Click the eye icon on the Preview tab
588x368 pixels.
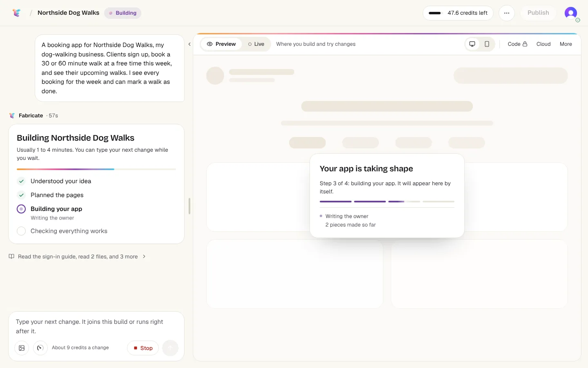pyautogui.click(x=209, y=44)
